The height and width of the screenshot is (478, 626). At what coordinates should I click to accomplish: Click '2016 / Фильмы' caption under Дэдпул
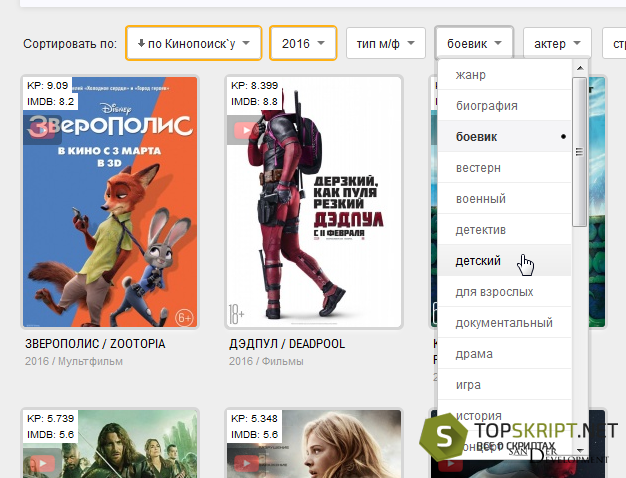266,361
